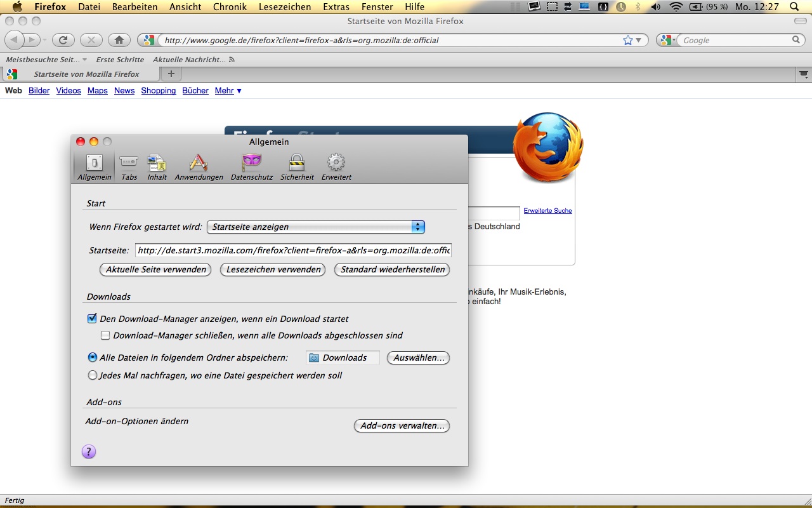Open the list-all-tabs dropdown on the tab bar

[x=804, y=74]
